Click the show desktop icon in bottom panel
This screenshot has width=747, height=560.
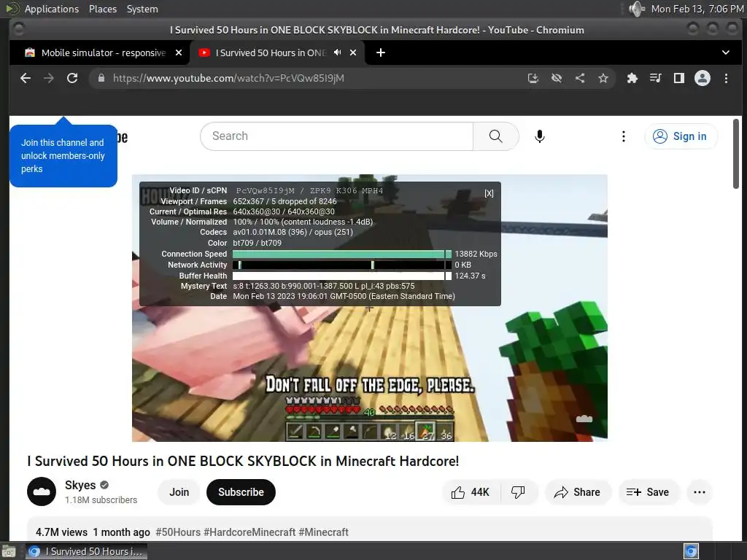coord(9,551)
